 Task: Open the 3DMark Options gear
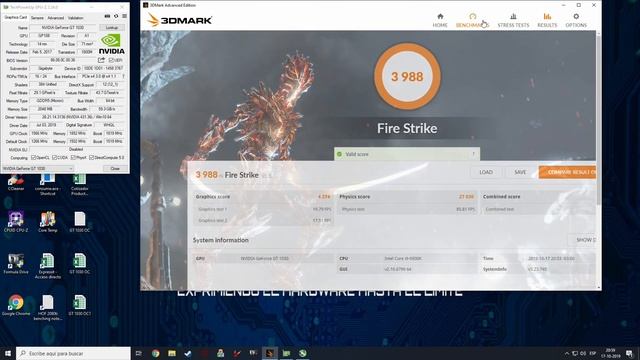click(576, 20)
